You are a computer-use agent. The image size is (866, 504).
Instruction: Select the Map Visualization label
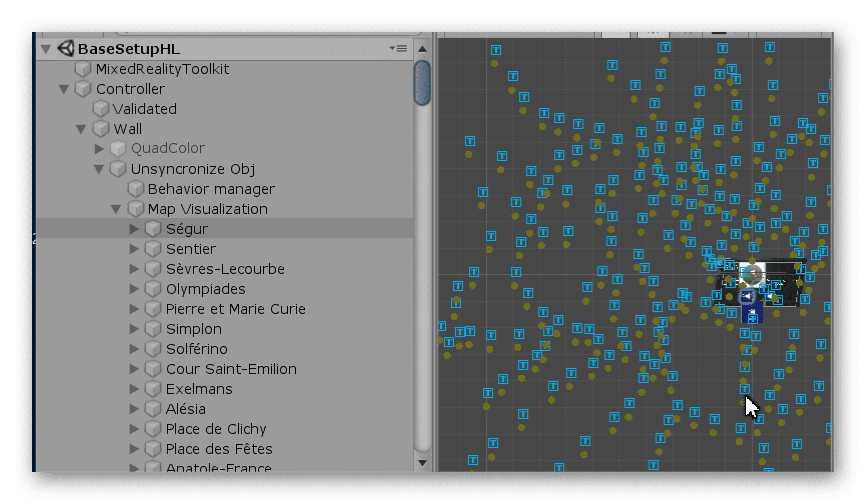208,209
